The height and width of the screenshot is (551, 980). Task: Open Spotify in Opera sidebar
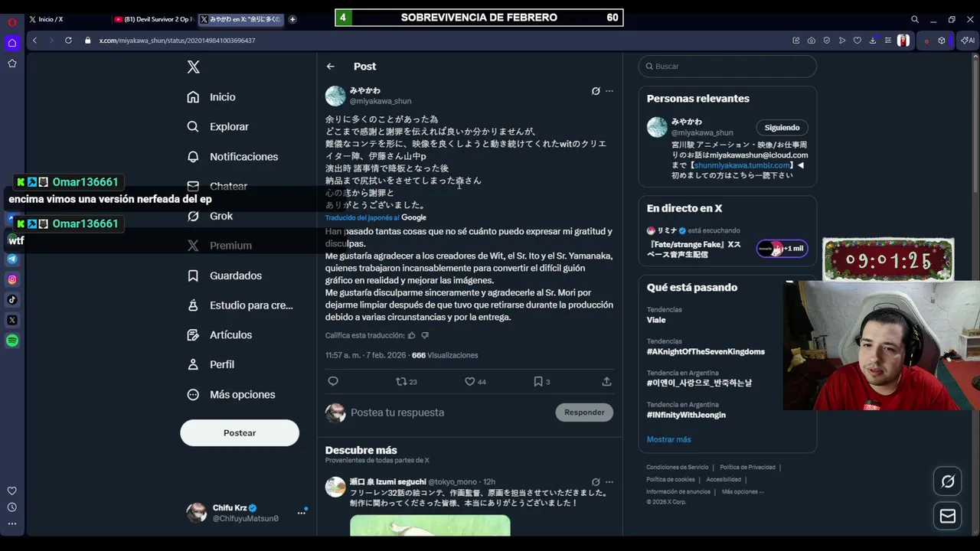click(x=12, y=341)
